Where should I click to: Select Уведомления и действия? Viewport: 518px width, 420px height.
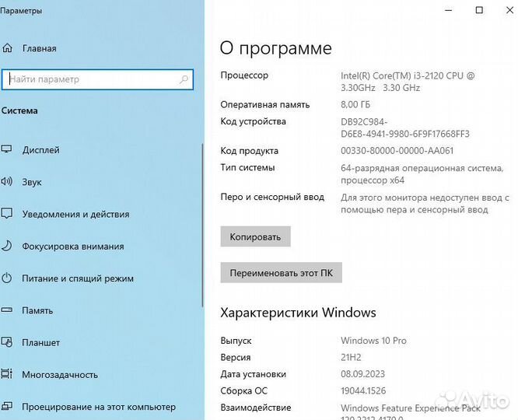[x=75, y=214]
